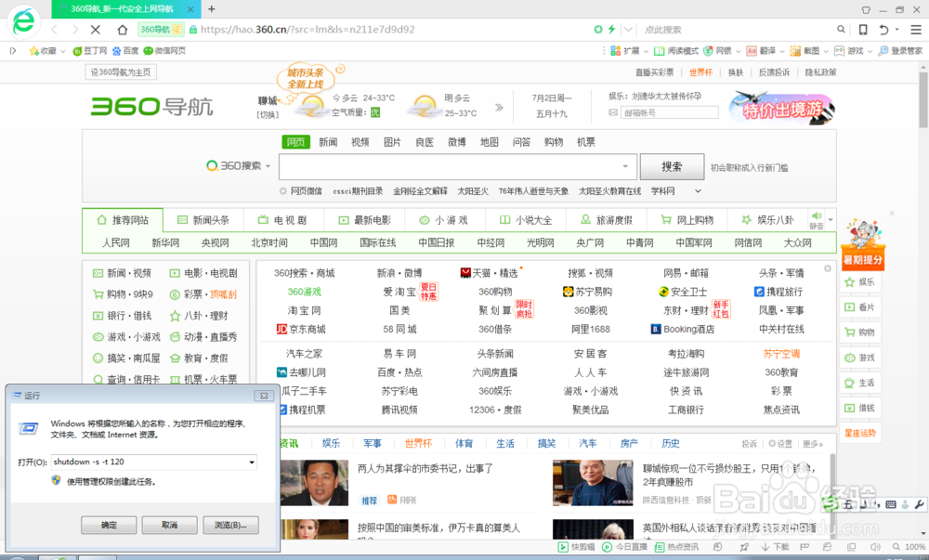Open the 小游戏 tab
The image size is (929, 560).
444,220
